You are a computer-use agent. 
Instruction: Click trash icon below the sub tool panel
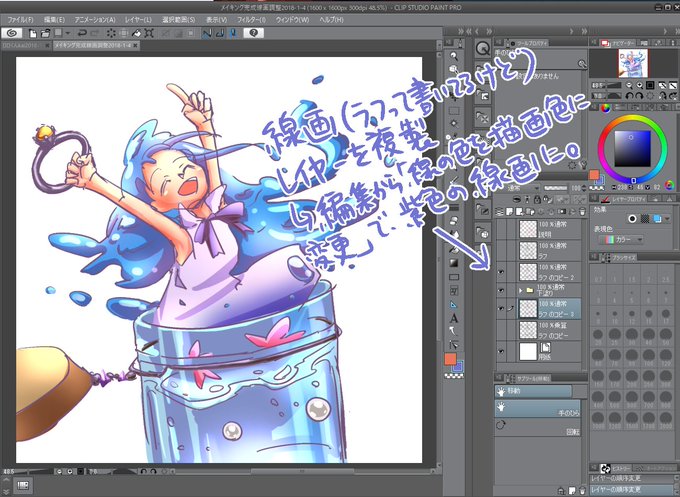(x=582, y=491)
